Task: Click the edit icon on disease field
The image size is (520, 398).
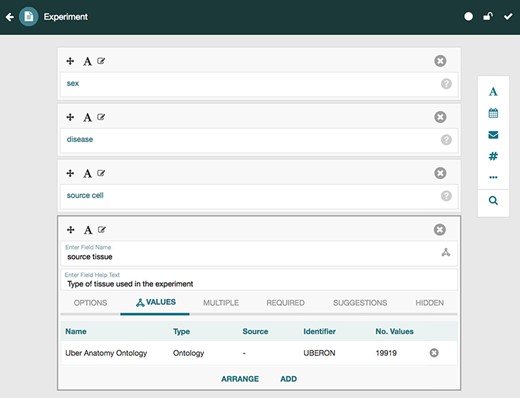Action: [101, 117]
